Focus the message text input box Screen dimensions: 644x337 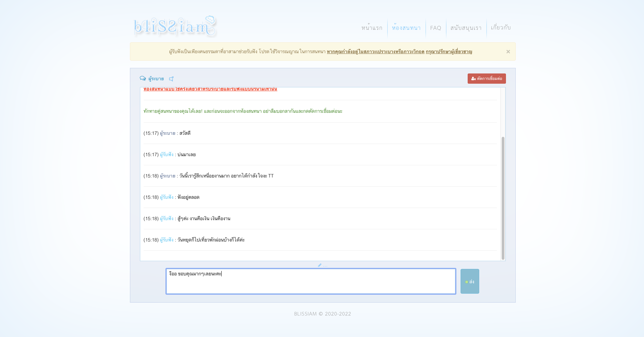click(x=311, y=281)
